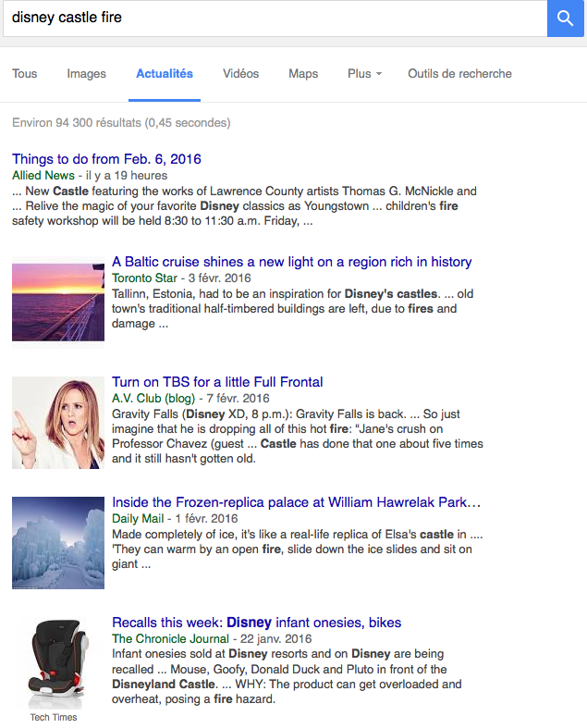Click the 'il y a 19 heures' timestamp

(127, 175)
